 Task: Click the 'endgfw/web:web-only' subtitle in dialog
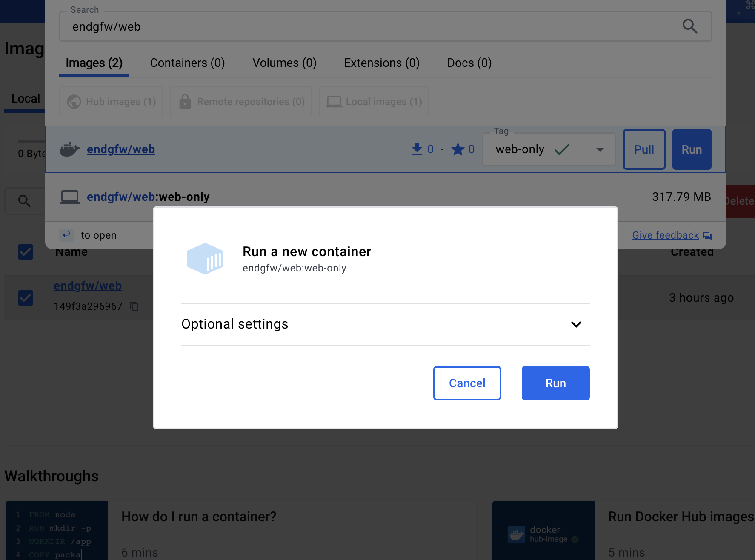tap(295, 268)
